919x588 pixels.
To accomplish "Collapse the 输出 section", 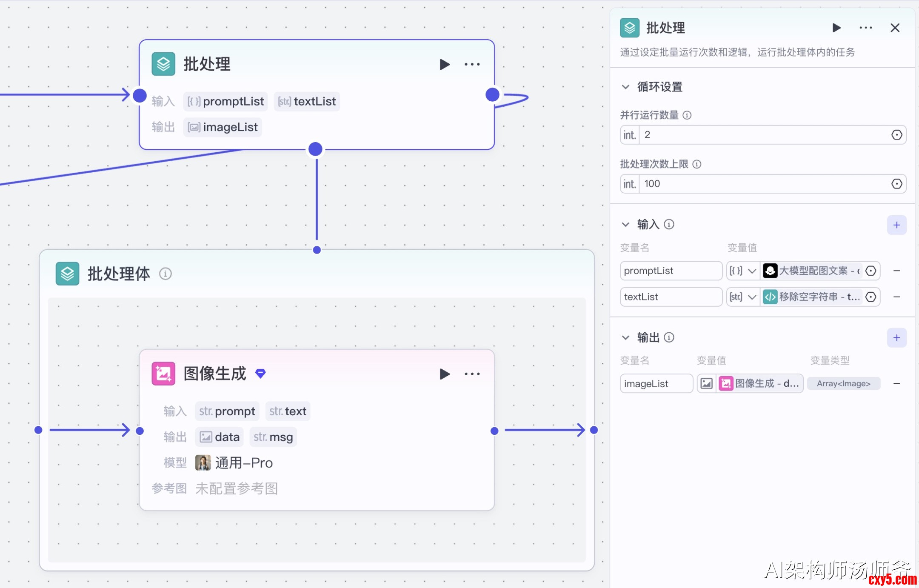I will pyautogui.click(x=625, y=337).
